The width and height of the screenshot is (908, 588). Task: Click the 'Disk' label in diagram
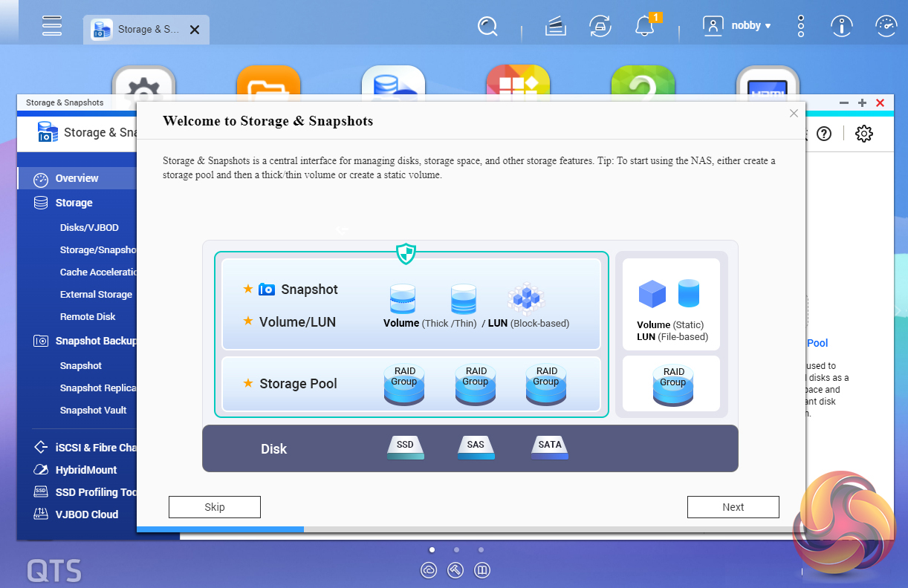point(273,449)
